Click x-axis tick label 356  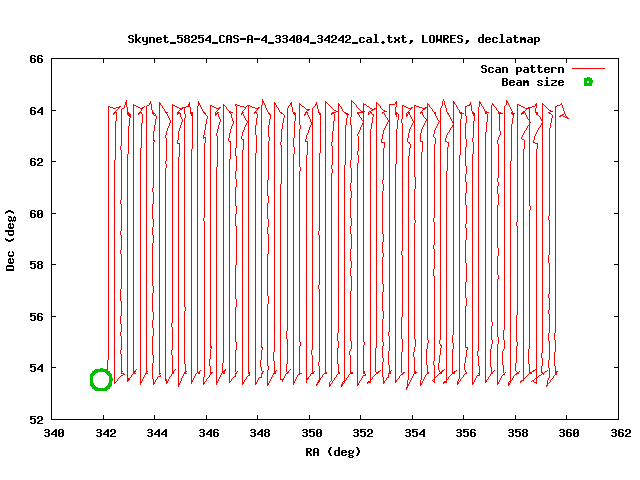click(466, 433)
